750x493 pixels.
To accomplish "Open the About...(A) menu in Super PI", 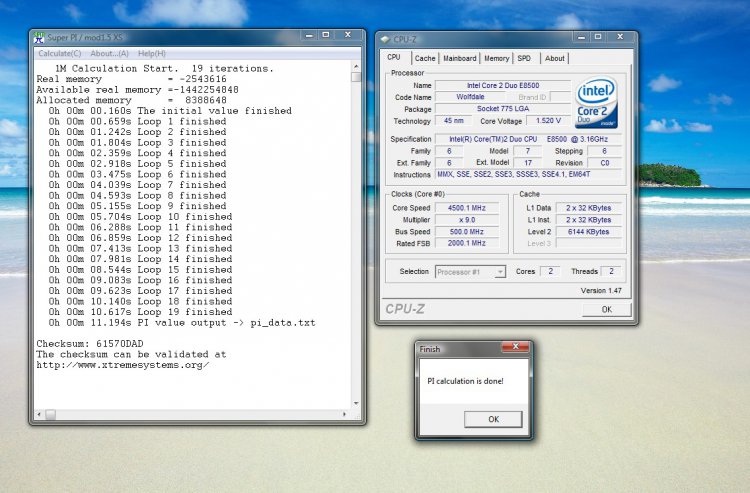I will coord(110,54).
